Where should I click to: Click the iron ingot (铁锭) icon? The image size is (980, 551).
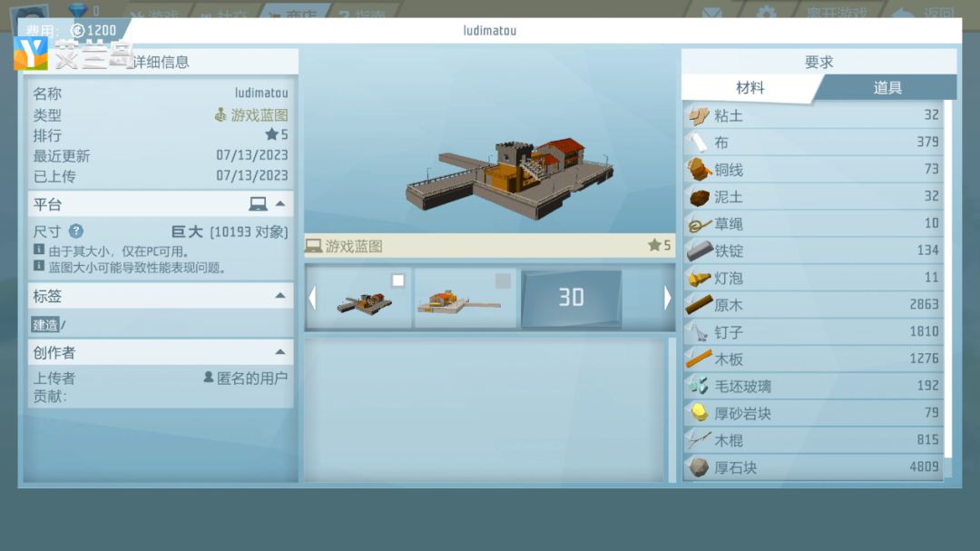(699, 251)
